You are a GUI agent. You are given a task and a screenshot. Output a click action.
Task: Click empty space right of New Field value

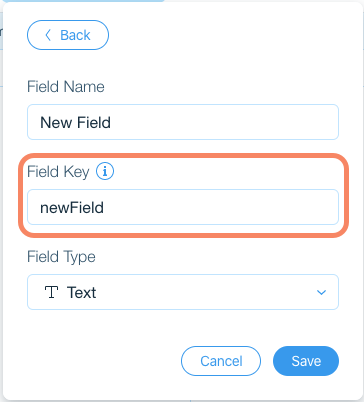[x=223, y=122]
